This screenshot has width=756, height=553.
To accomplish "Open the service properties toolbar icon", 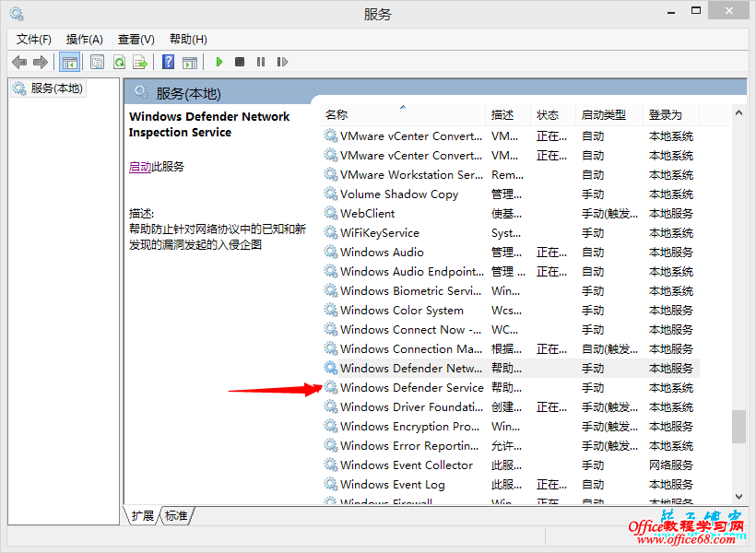I will point(97,61).
